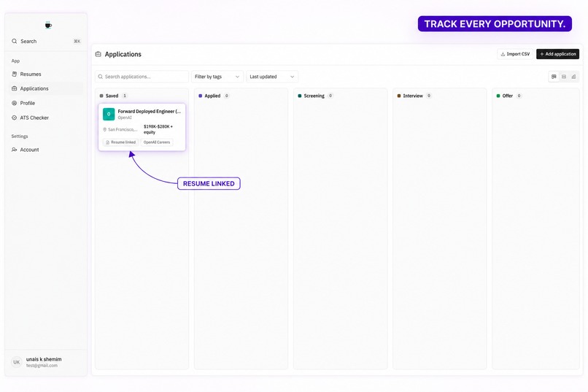The width and height of the screenshot is (588, 392).
Task: Open the ATS Checker
Action: [x=46, y=118]
